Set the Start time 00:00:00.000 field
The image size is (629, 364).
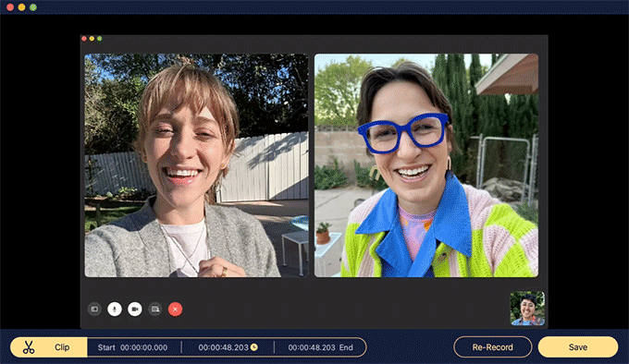(133, 347)
